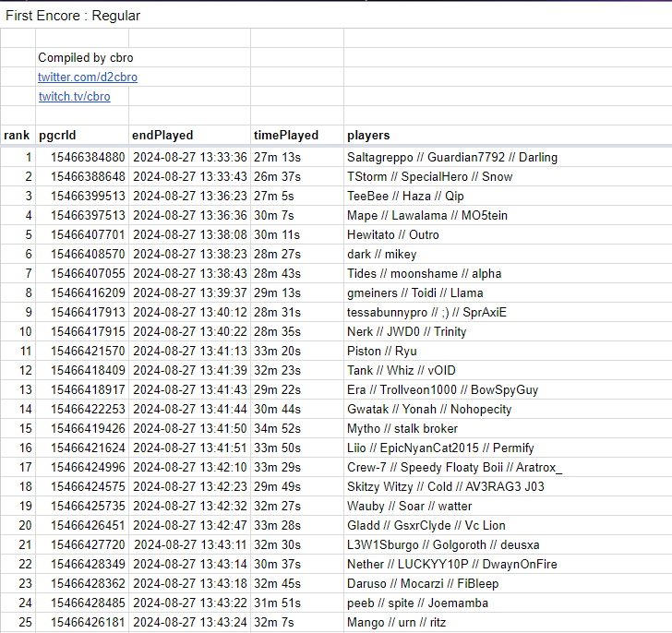Open the twitter.com/d2cbro link
The height and width of the screenshot is (633, 672).
[88, 78]
